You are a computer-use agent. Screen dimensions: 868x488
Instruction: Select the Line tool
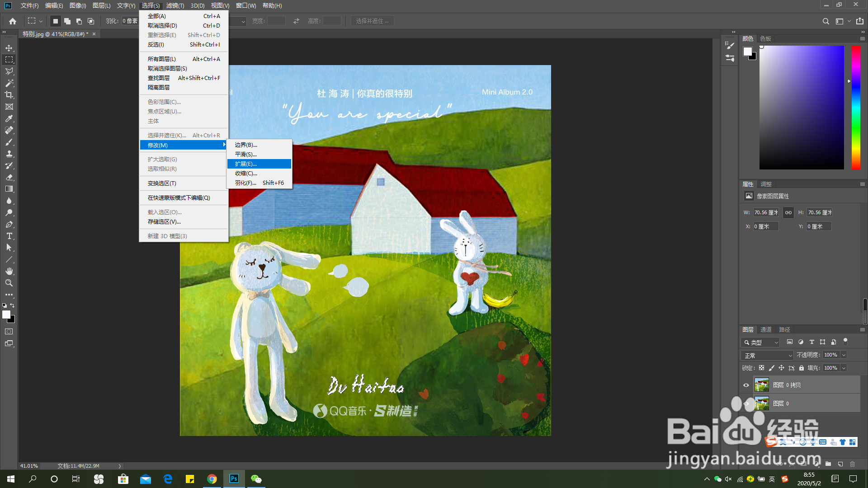pos(9,259)
